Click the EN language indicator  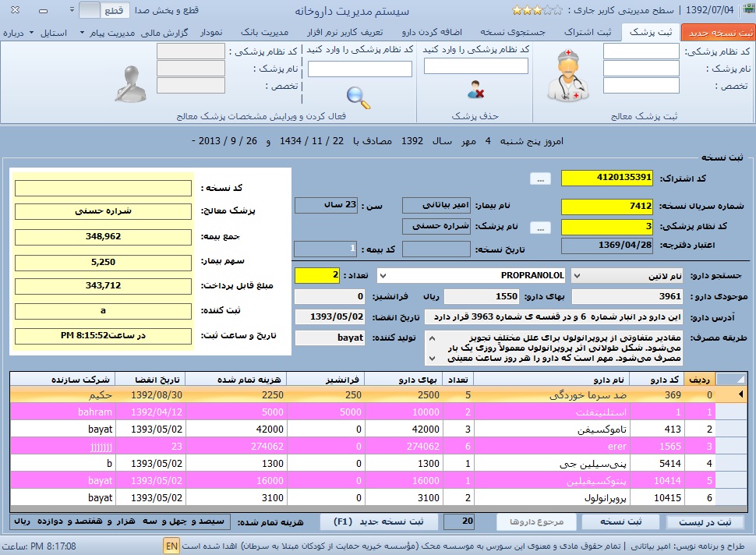[171, 546]
